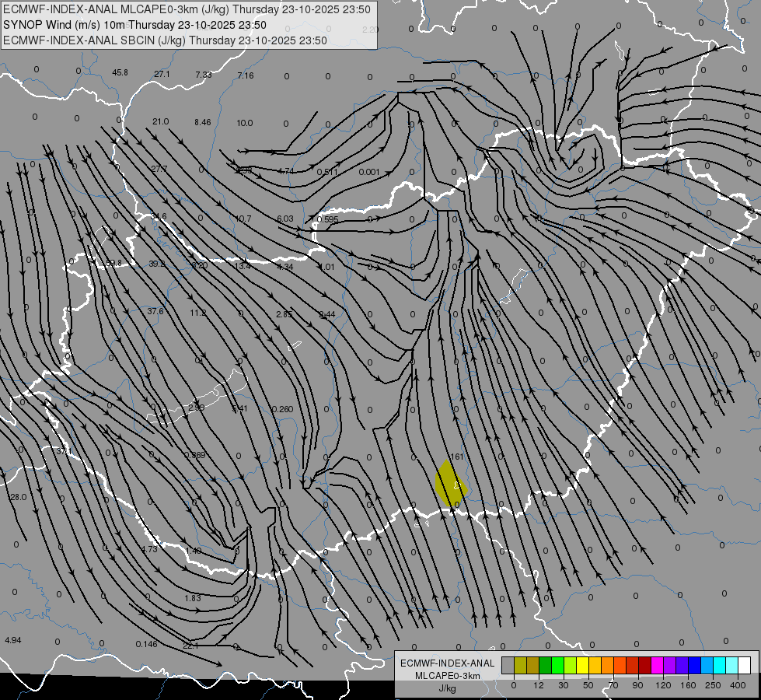Click the olive shaded CAPE polygon
Screen dimensions: 761x700
click(450, 485)
